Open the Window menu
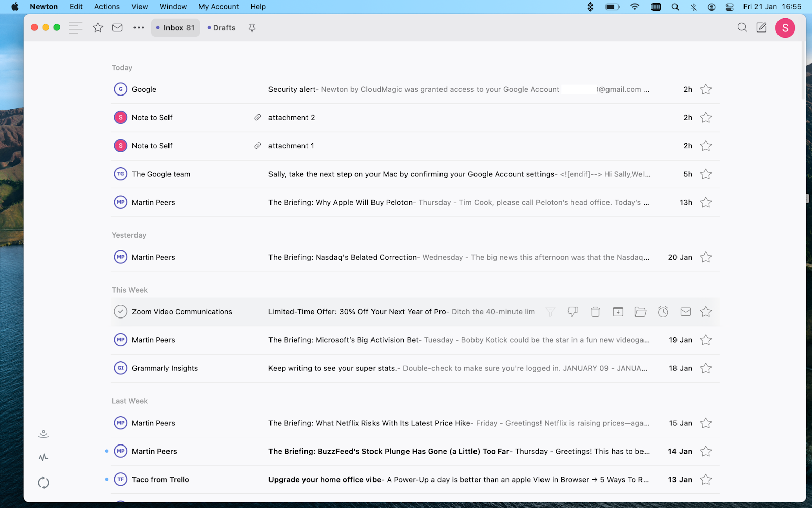 [x=173, y=7]
